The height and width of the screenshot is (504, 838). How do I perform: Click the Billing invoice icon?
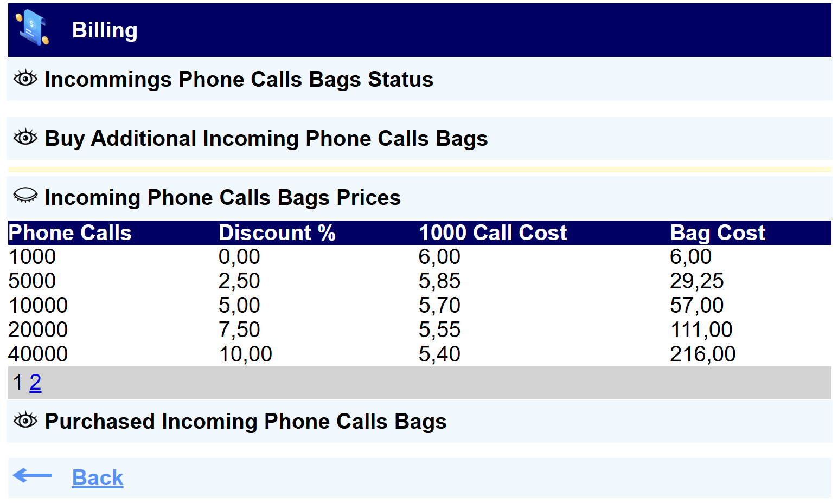pos(32,28)
